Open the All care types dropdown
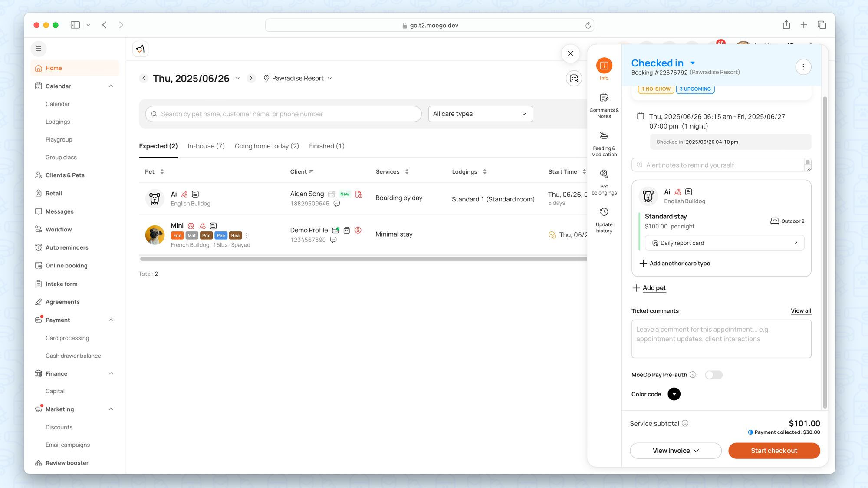Screen dimensions: 868x488 480,114
